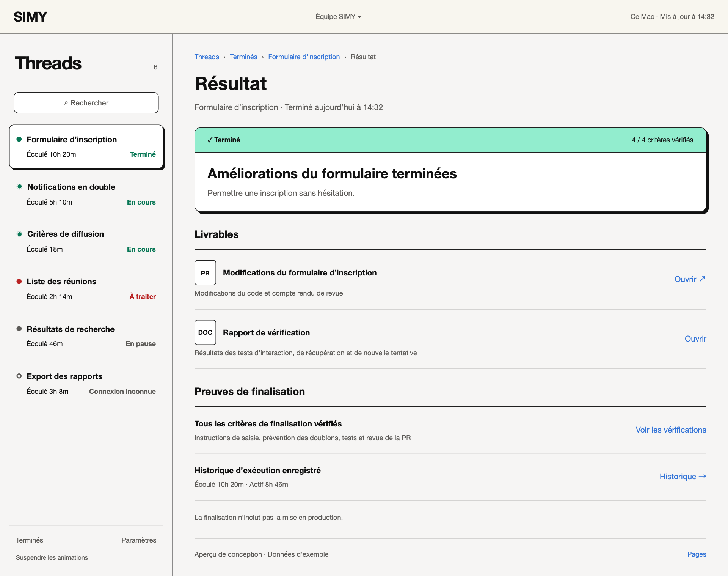This screenshot has height=576, width=728.
Task: Open Formulaire d'inscription breadcrumb link
Action: [x=304, y=57]
